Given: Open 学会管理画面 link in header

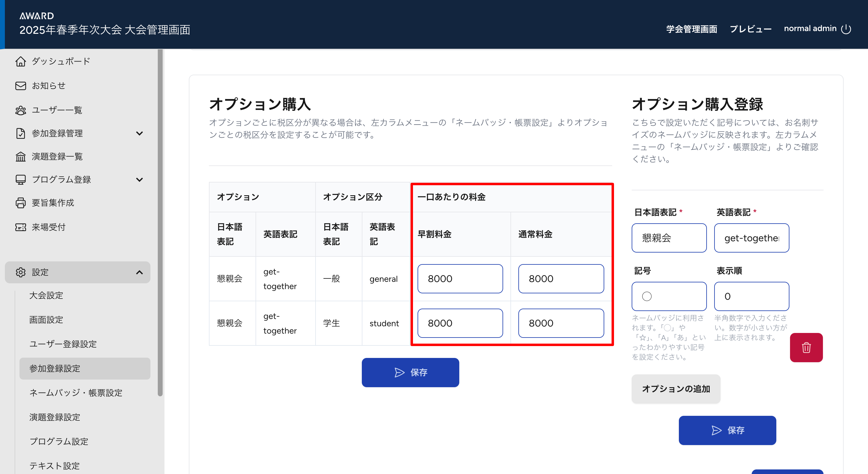Looking at the screenshot, I should [691, 29].
